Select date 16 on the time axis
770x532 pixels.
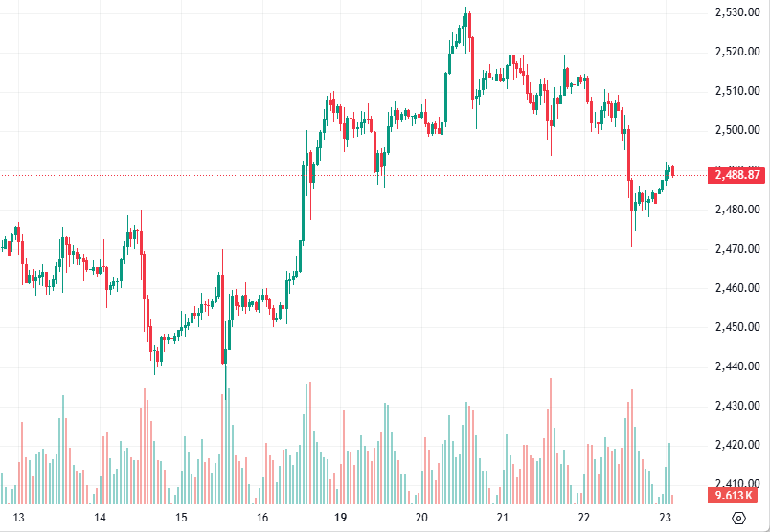[x=261, y=518]
